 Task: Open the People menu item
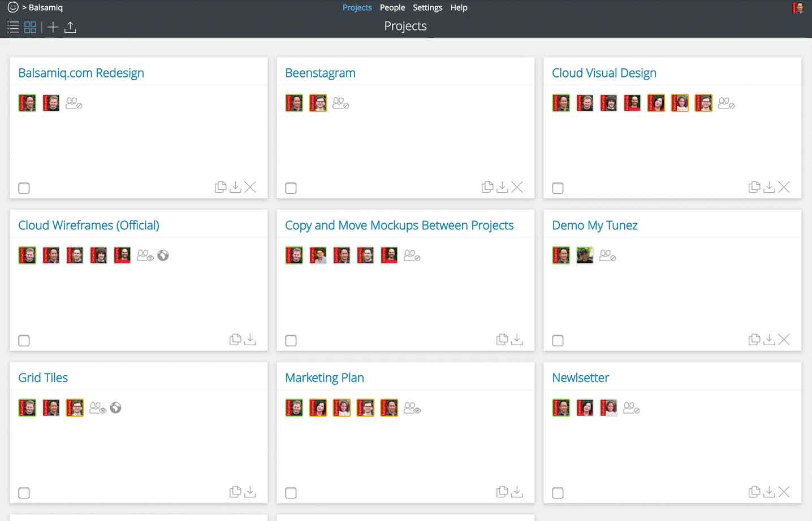pyautogui.click(x=392, y=7)
